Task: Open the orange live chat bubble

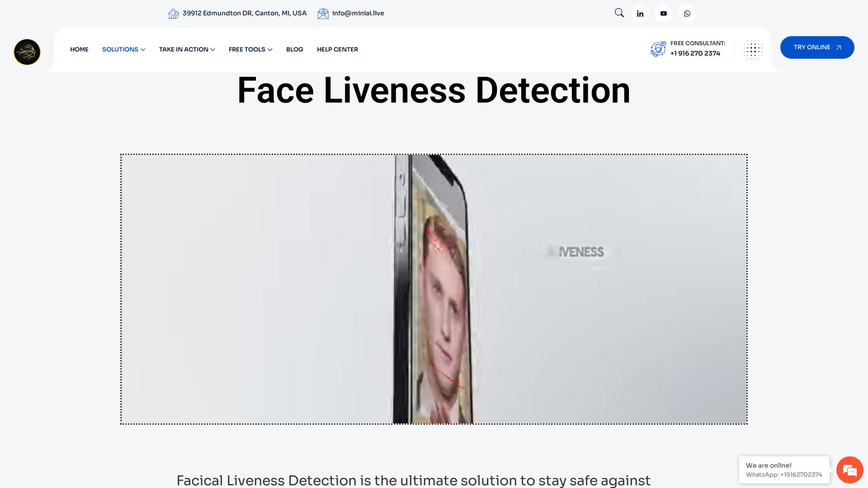Action: coord(849,470)
